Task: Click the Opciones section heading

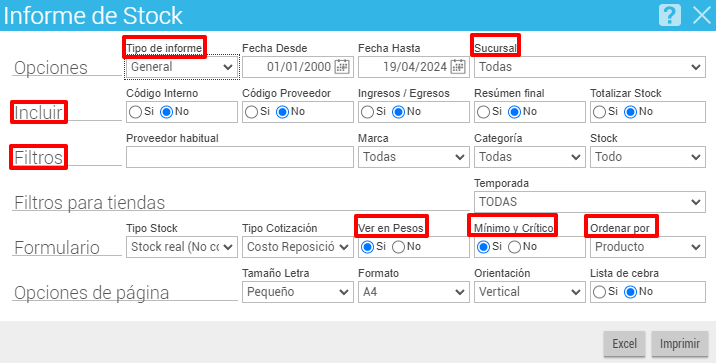Action: [x=51, y=68]
